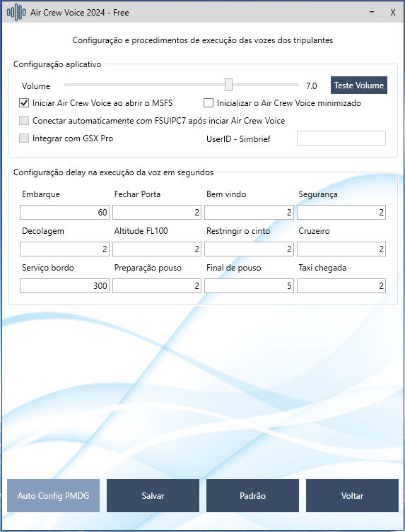The width and height of the screenshot is (405, 532).
Task: Click the UserID Simbrief input field
Action: 341,138
